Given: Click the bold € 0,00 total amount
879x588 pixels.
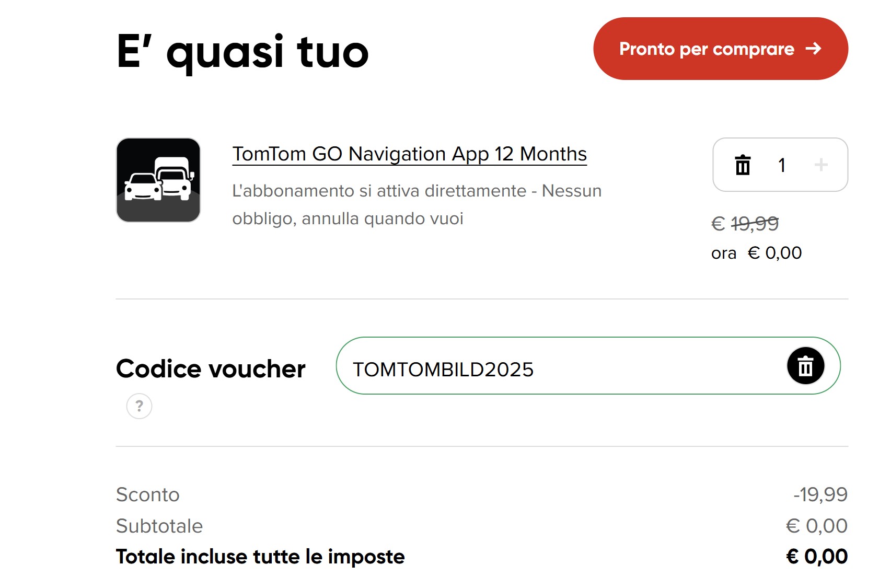Looking at the screenshot, I should [x=816, y=557].
